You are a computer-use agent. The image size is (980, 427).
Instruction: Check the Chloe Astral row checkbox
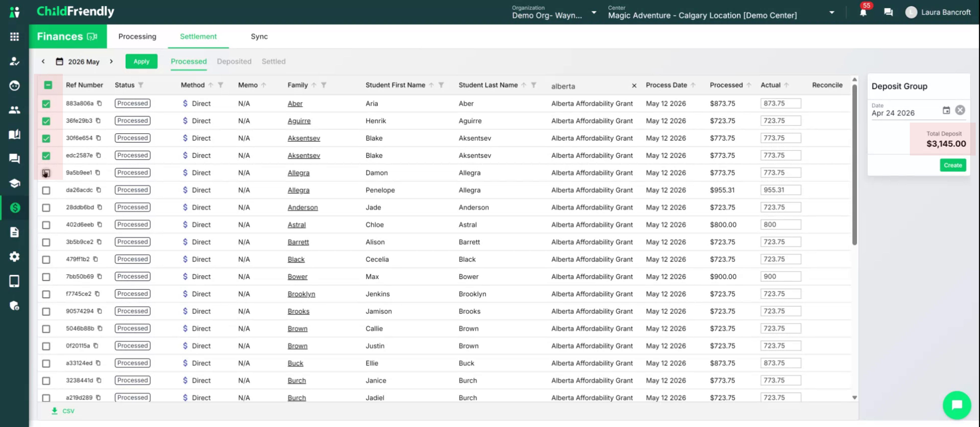[x=46, y=225]
